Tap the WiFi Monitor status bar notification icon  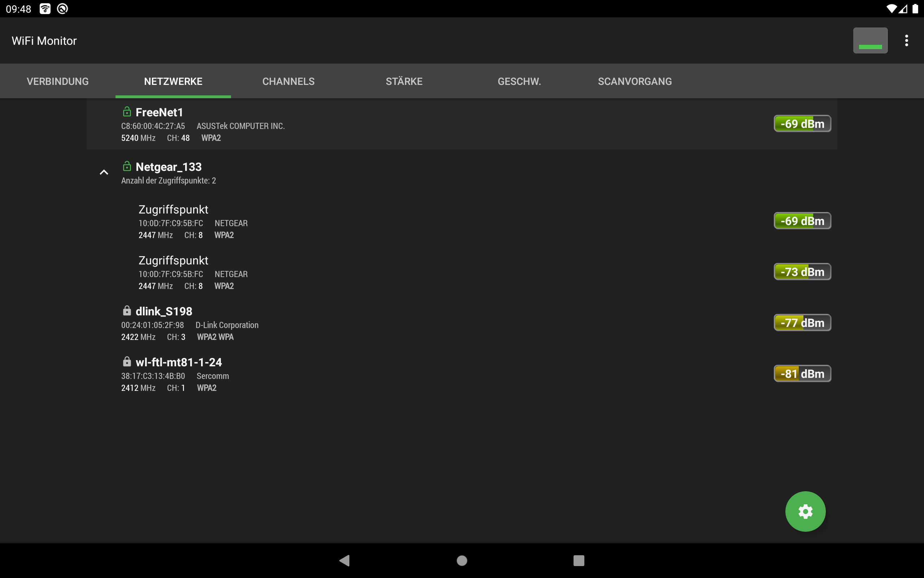pos(45,8)
